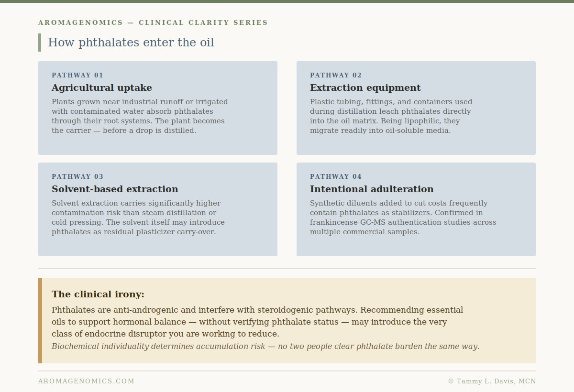Select the 'Solvent-based extraction' heading
The height and width of the screenshot is (392, 574).
coord(115,189)
